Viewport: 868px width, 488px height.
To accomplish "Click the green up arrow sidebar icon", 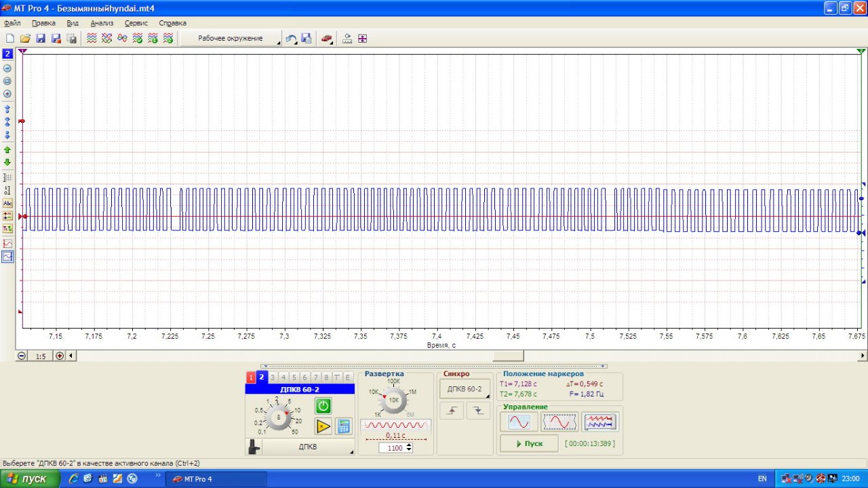I will tap(7, 150).
